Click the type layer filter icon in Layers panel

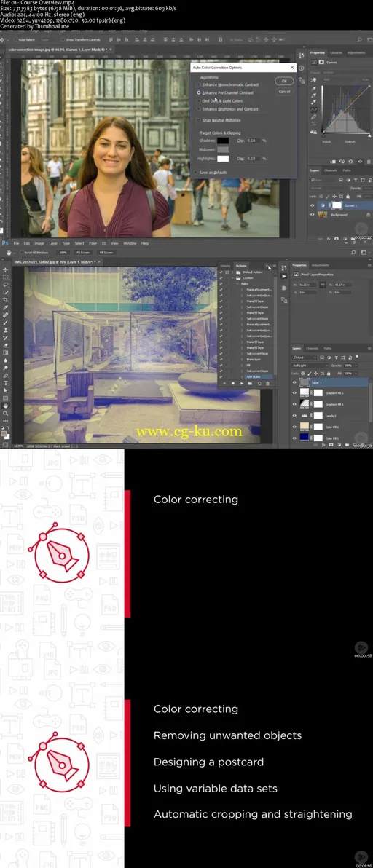[x=336, y=358]
